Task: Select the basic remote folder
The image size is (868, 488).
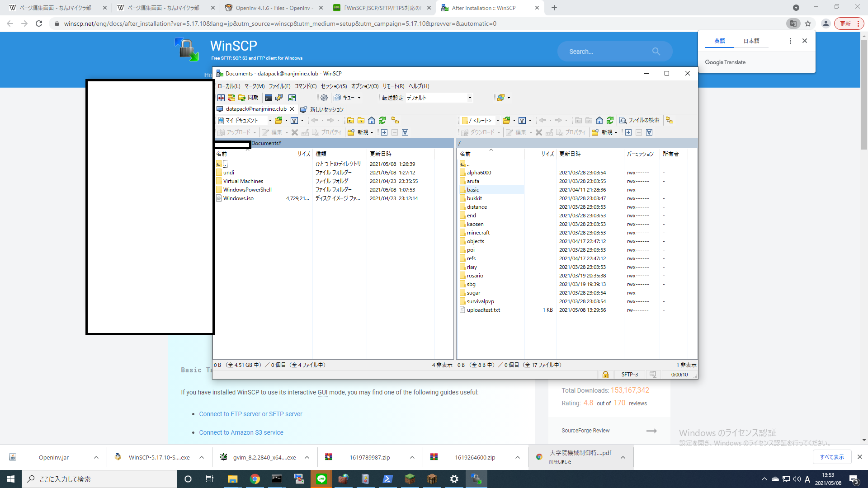Action: pos(472,190)
